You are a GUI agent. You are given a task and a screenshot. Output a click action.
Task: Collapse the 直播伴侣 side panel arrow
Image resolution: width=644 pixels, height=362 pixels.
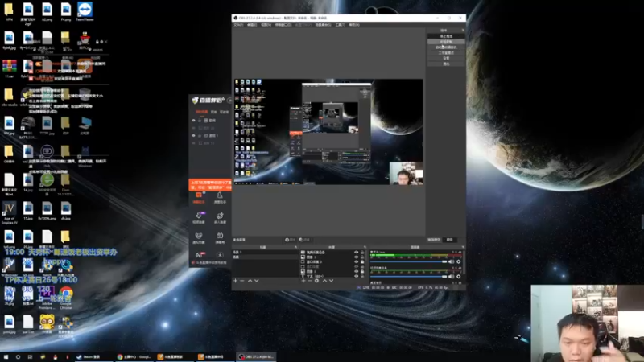point(229,100)
